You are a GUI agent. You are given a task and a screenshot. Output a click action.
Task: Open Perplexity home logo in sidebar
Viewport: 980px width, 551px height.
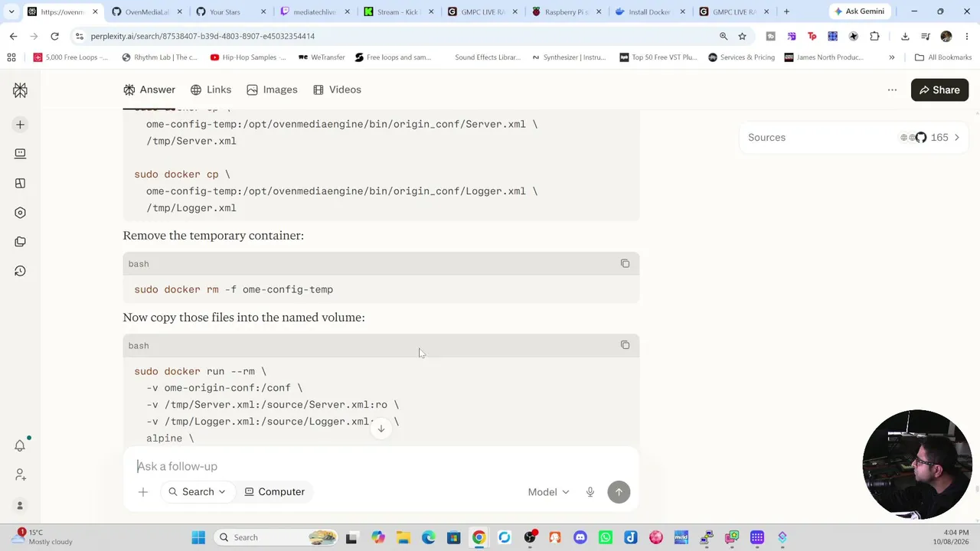20,90
